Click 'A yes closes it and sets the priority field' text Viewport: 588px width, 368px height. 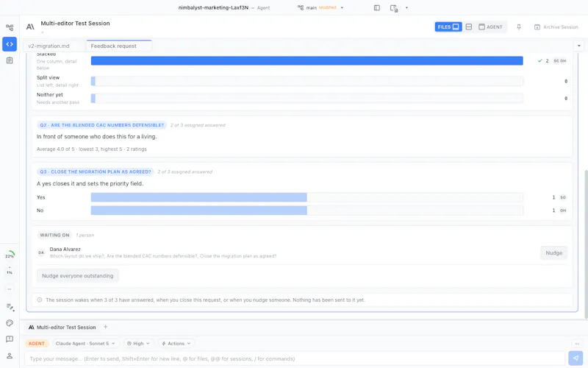click(90, 183)
